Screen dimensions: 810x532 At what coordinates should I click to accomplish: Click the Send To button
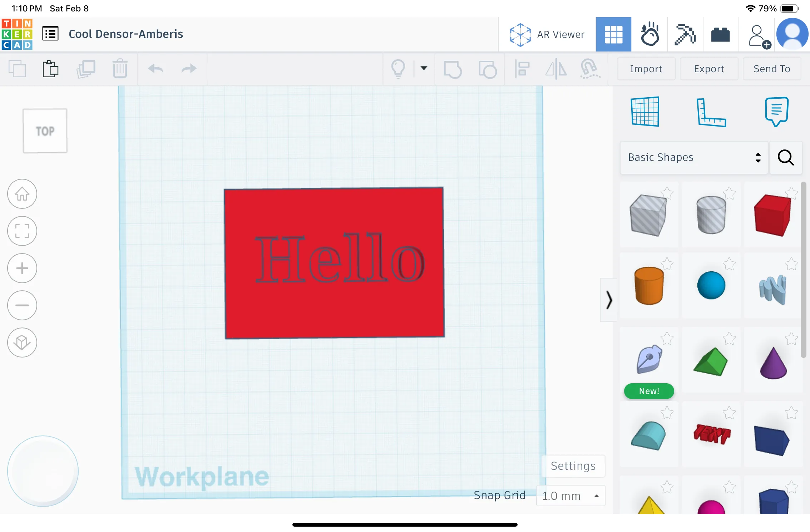click(x=772, y=69)
